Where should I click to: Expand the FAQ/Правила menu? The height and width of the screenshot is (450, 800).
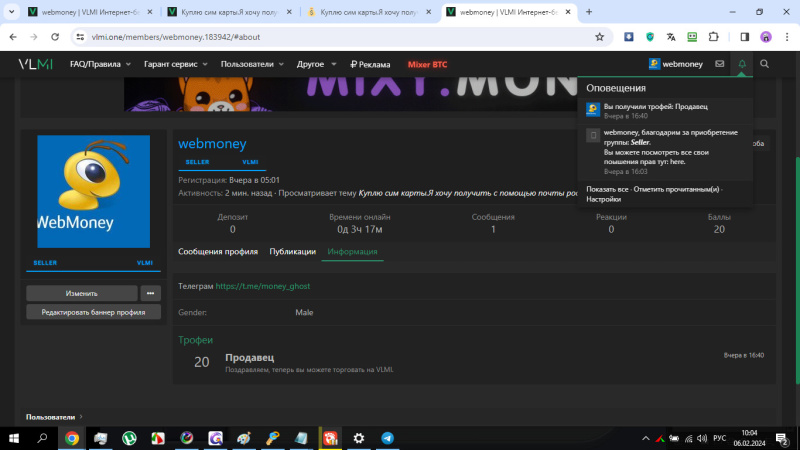point(100,64)
